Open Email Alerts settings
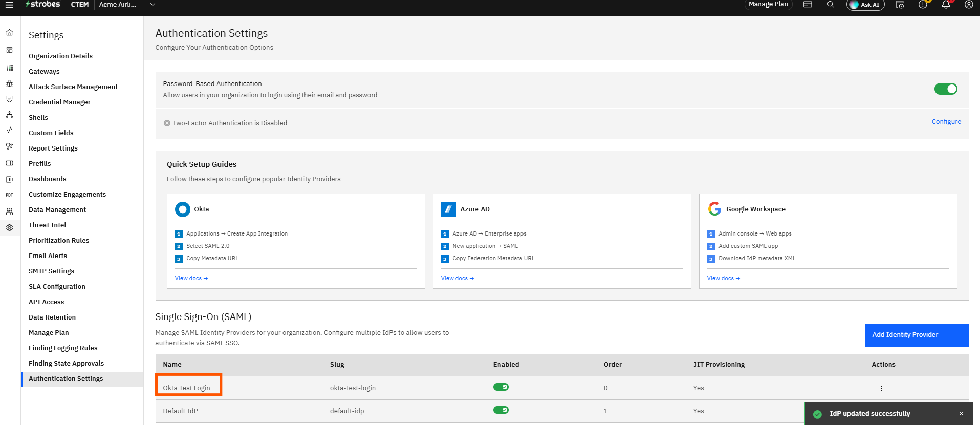Screen dimensions: 980x425 tap(48, 256)
